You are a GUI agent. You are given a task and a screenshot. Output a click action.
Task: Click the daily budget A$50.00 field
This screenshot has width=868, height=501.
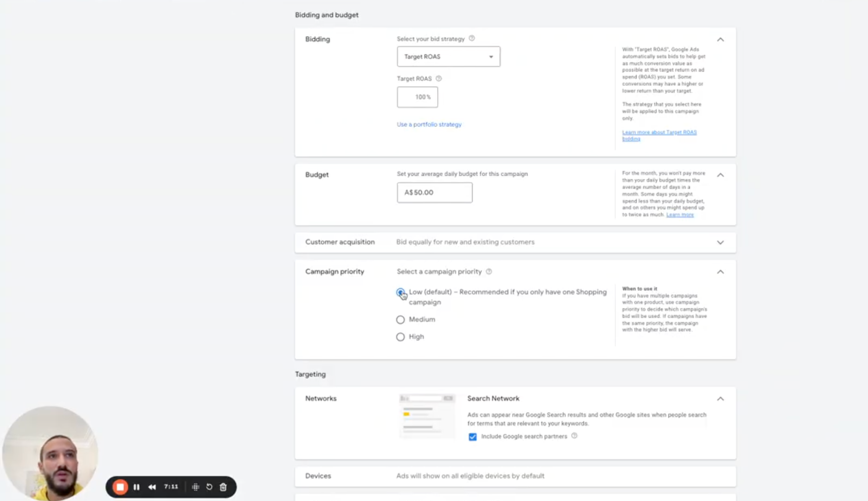434,193
